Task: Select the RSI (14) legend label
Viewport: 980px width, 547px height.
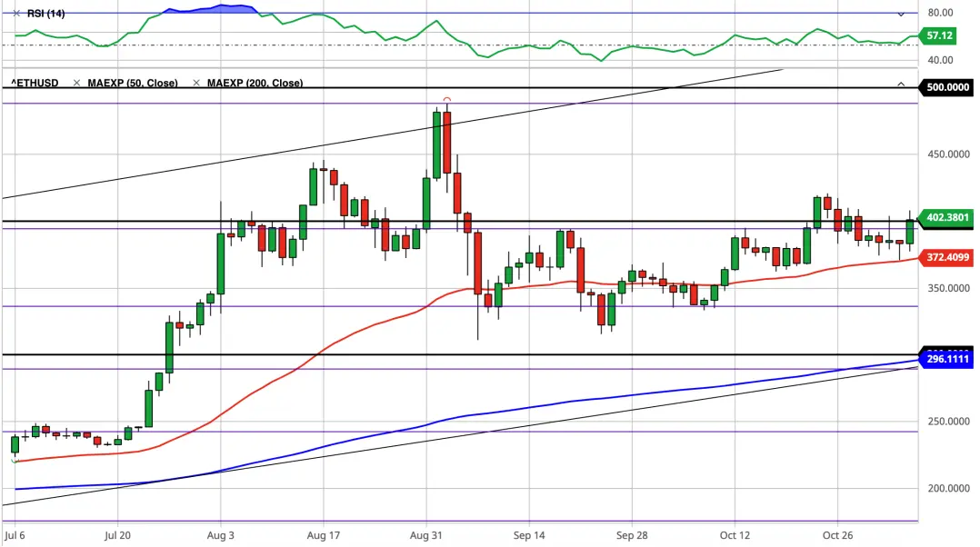Action: click(45, 13)
